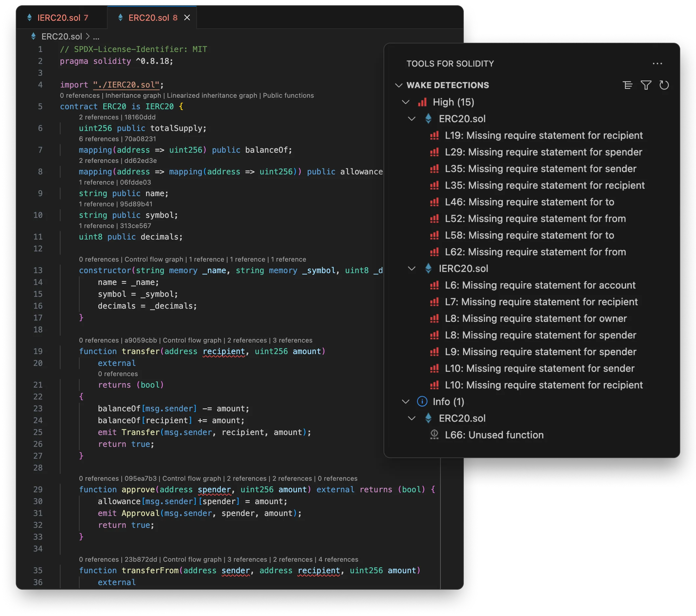This screenshot has width=696, height=616.
Task: Collapse the Info (1) group
Action: click(405, 401)
